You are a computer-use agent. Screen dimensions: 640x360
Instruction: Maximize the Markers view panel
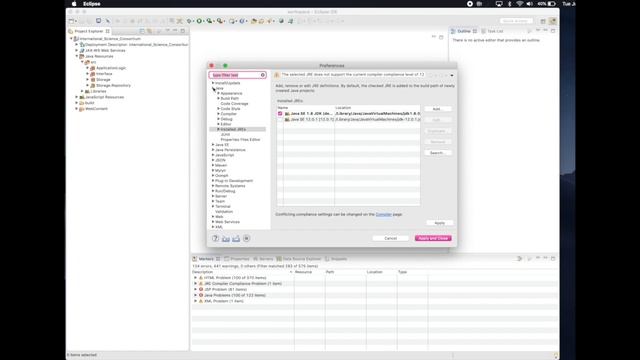click(x=553, y=258)
